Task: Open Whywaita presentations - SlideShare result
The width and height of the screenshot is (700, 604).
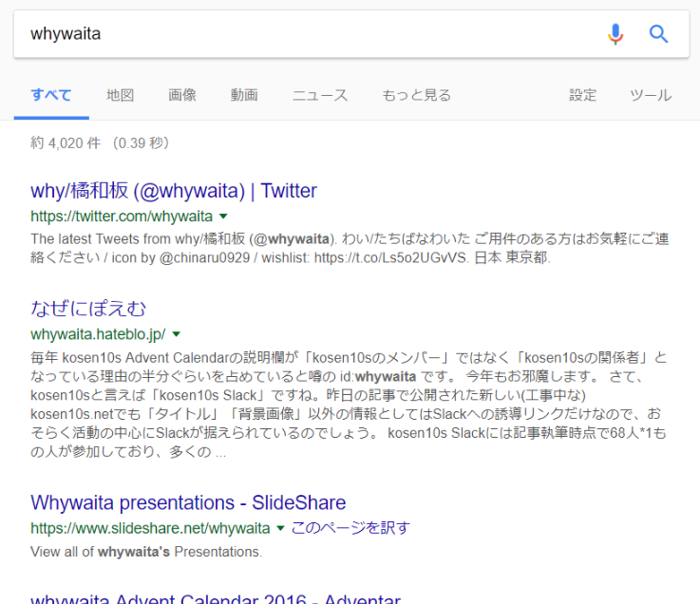Action: pos(188,502)
